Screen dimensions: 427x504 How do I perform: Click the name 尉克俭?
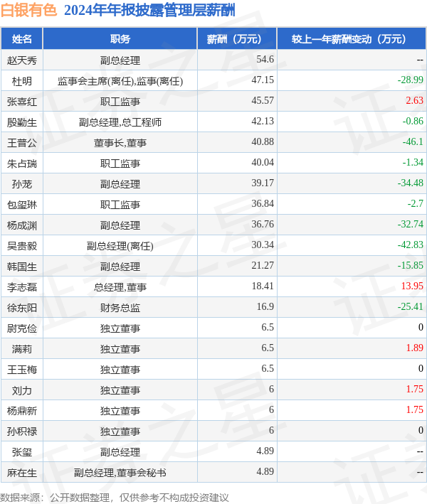(x=22, y=328)
